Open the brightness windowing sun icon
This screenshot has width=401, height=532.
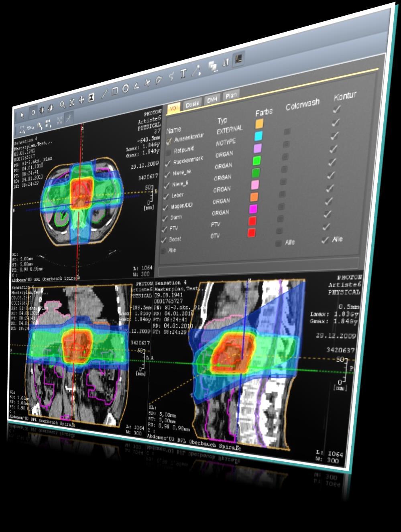pyautogui.click(x=42, y=111)
